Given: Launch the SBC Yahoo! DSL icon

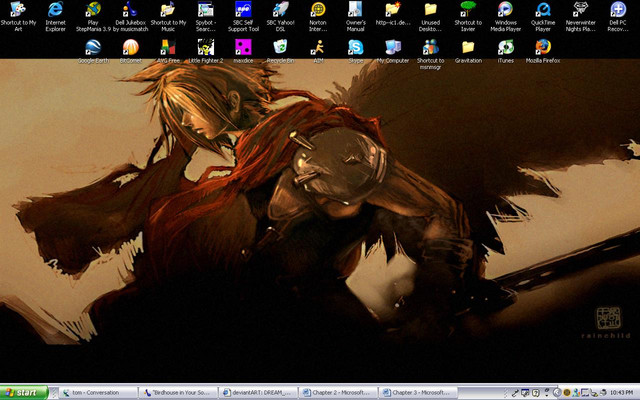Looking at the screenshot, I should coord(280,16).
